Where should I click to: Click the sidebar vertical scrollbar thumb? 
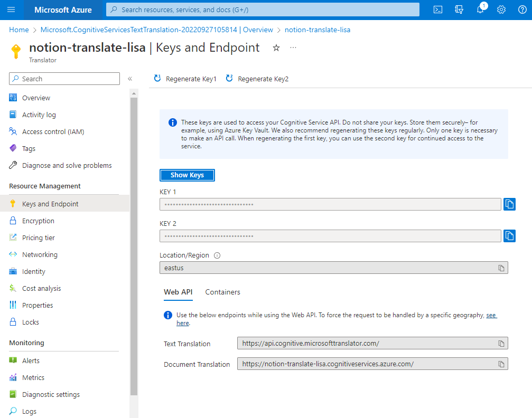click(x=134, y=246)
